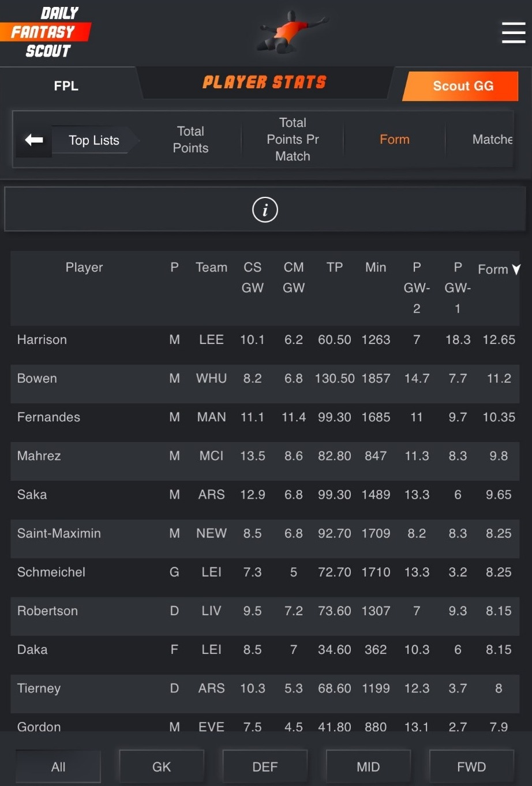Select the Total Points list
The width and height of the screenshot is (532, 786).
coord(190,140)
